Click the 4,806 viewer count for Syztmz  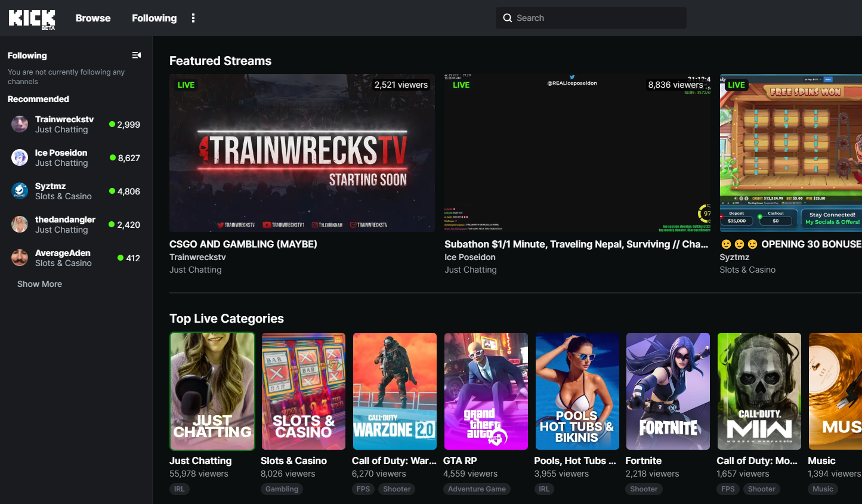click(128, 191)
